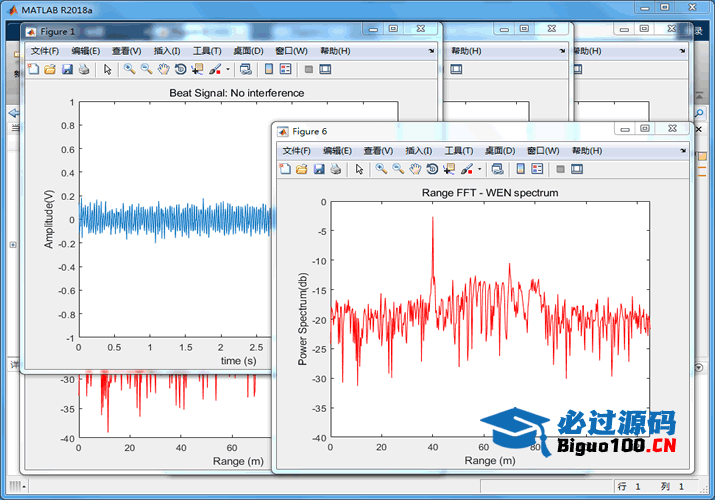The height and width of the screenshot is (500, 715).
Task: Open file icon in Figure 6 toolbar
Action: coord(300,169)
